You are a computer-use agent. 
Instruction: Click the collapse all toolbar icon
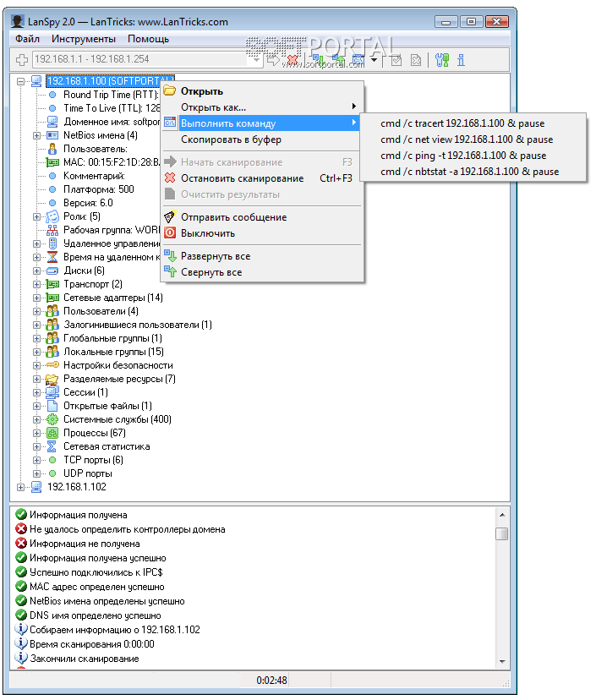click(x=339, y=59)
